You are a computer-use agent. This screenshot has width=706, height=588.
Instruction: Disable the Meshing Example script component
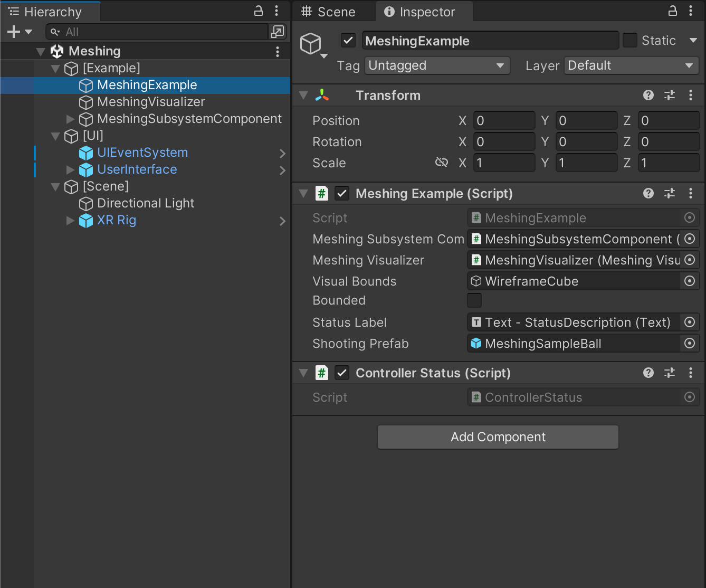pyautogui.click(x=342, y=193)
